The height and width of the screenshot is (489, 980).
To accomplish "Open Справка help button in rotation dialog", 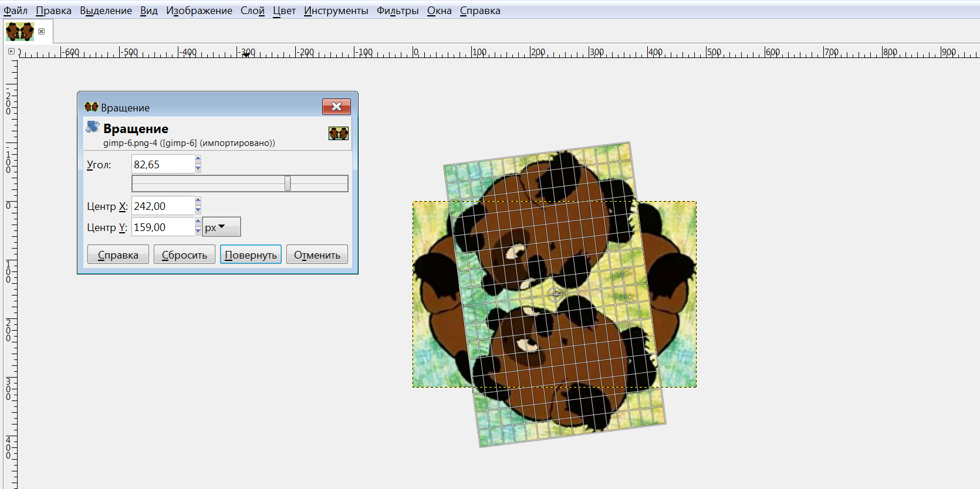I will pyautogui.click(x=118, y=255).
